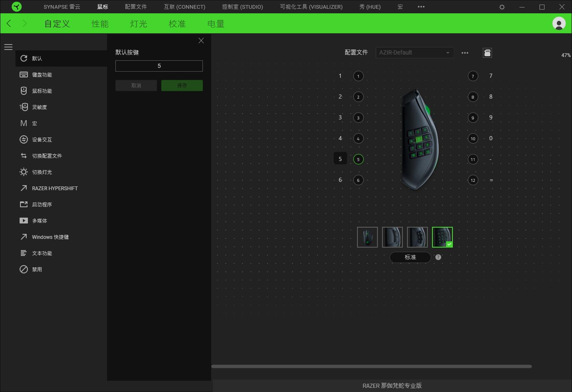
Task: Select the 默认 (Default) function
Action: click(61, 58)
